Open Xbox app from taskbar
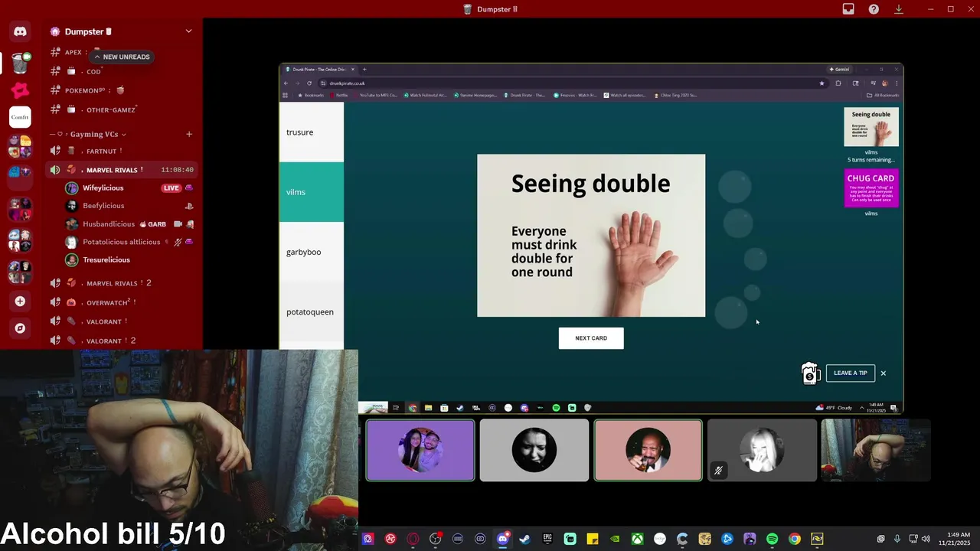The height and width of the screenshot is (551, 980). point(637,540)
